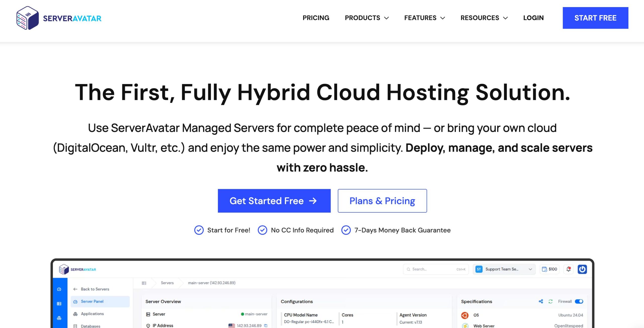Screen dimensions: 644x328
Task: Go to the Pricing menu item
Action: tap(316, 18)
